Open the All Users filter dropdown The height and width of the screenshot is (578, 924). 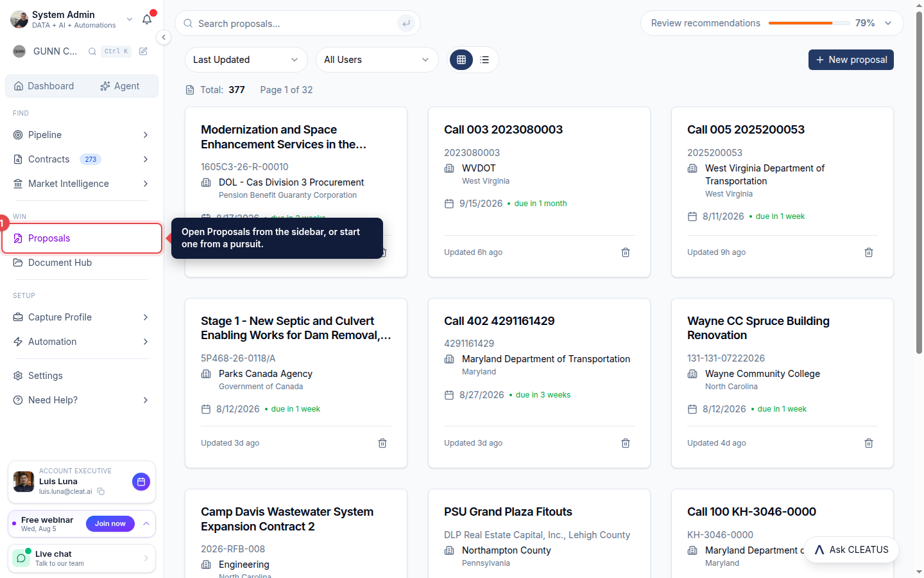click(377, 60)
